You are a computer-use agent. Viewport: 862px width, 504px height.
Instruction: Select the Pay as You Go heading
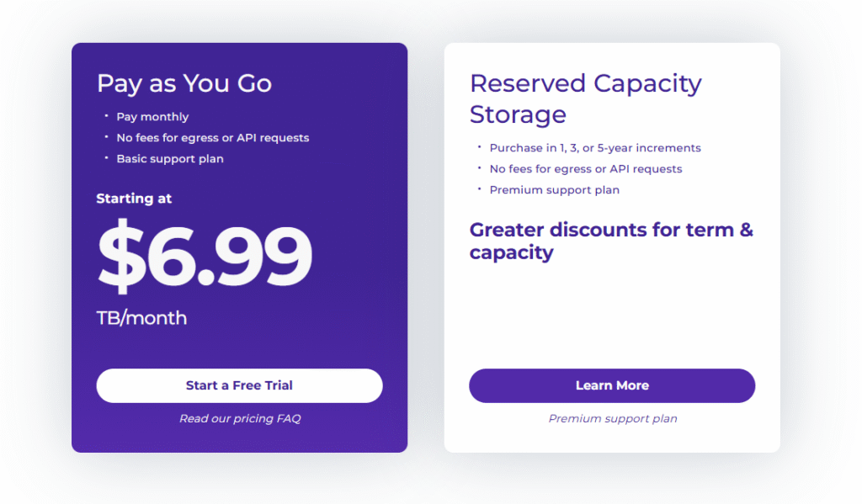pos(184,83)
